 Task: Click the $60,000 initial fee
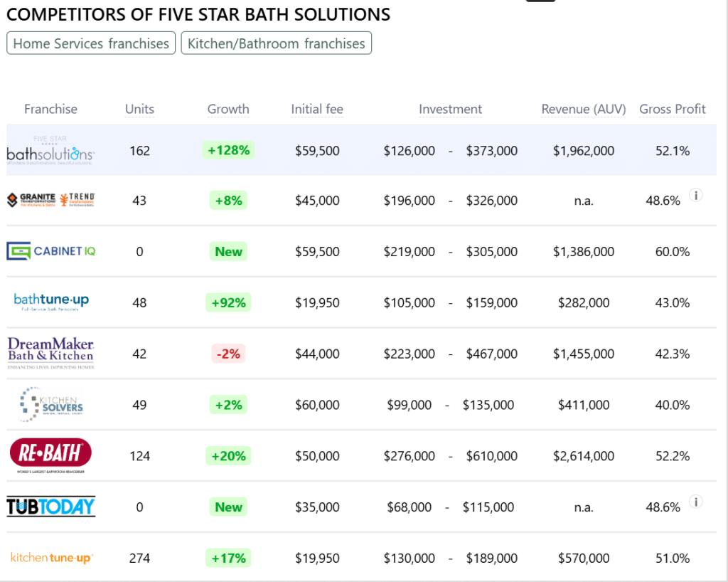click(317, 405)
